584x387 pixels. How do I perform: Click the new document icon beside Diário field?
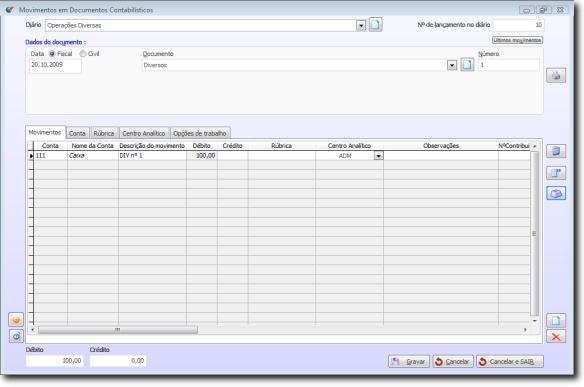click(x=375, y=25)
